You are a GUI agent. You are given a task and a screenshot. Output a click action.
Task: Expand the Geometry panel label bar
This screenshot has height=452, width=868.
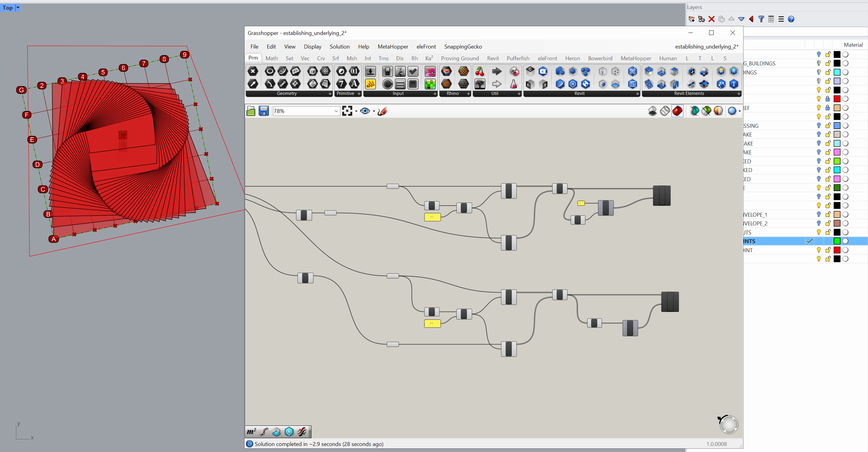pos(287,94)
